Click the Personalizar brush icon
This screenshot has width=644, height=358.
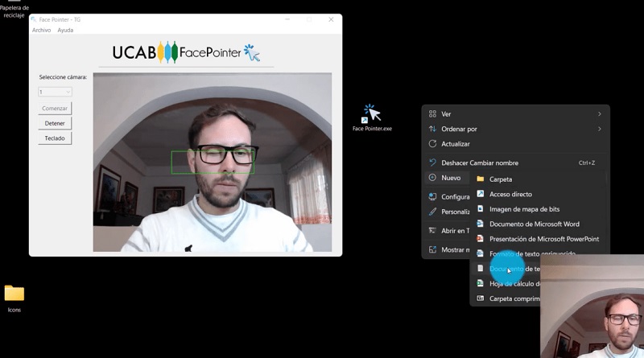coord(432,212)
